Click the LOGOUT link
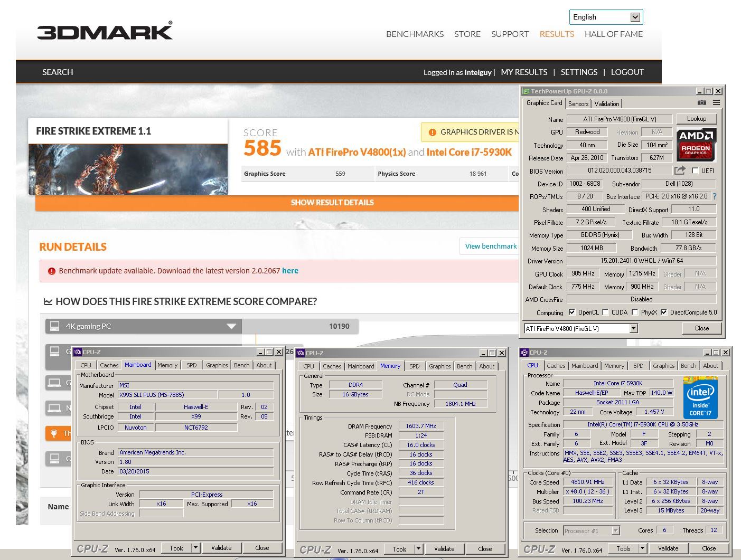The image size is (741, 560). point(627,72)
